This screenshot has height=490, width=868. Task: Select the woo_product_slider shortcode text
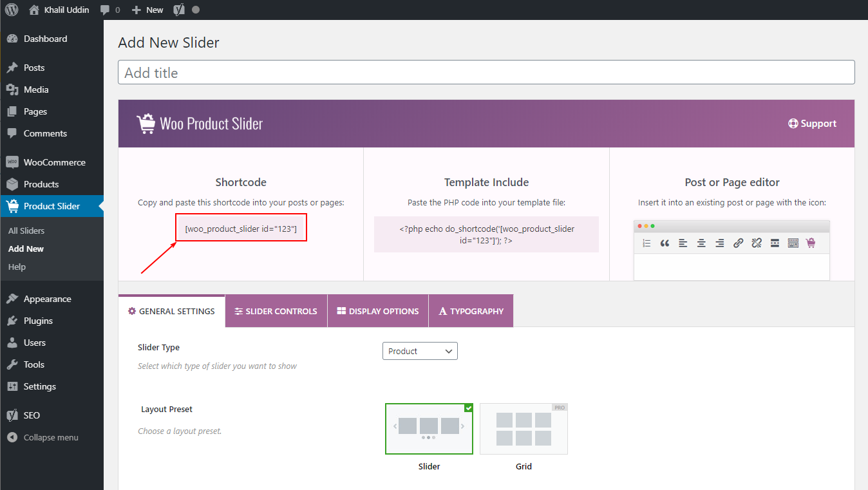click(241, 229)
